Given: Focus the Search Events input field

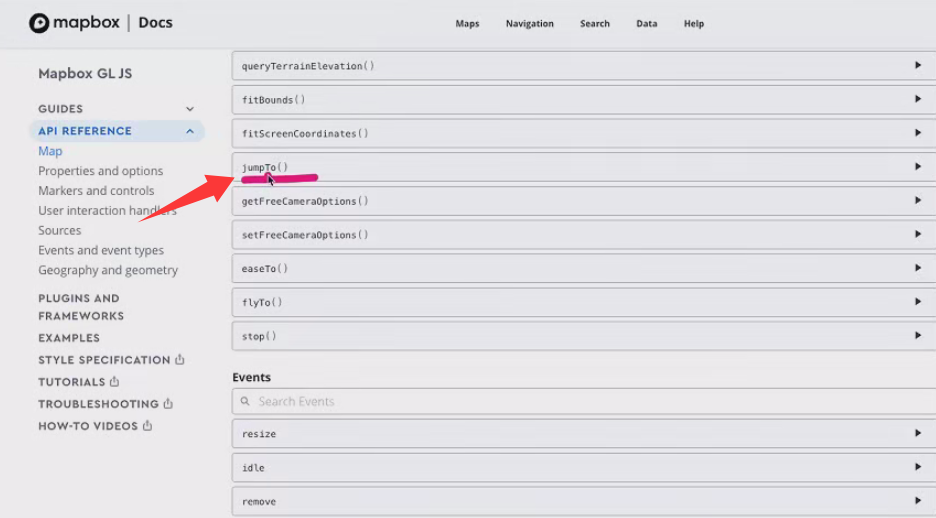Looking at the screenshot, I should click(584, 401).
